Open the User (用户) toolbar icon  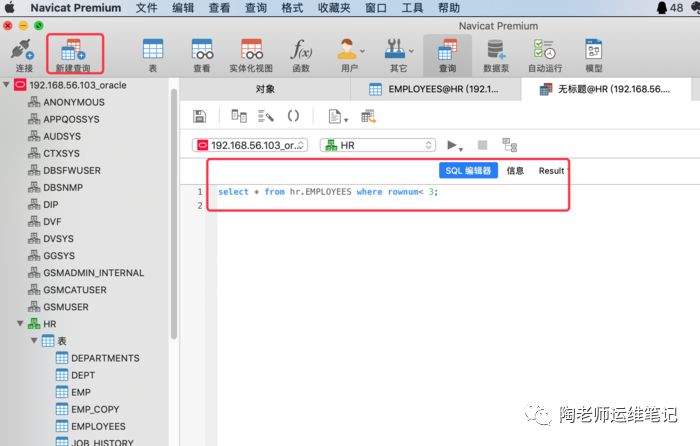tap(347, 55)
